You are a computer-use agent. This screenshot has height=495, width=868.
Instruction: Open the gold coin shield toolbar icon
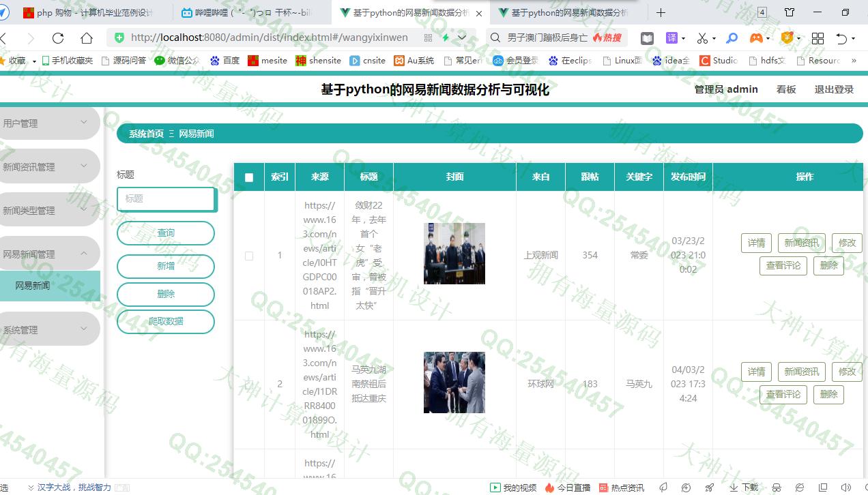pos(787,37)
